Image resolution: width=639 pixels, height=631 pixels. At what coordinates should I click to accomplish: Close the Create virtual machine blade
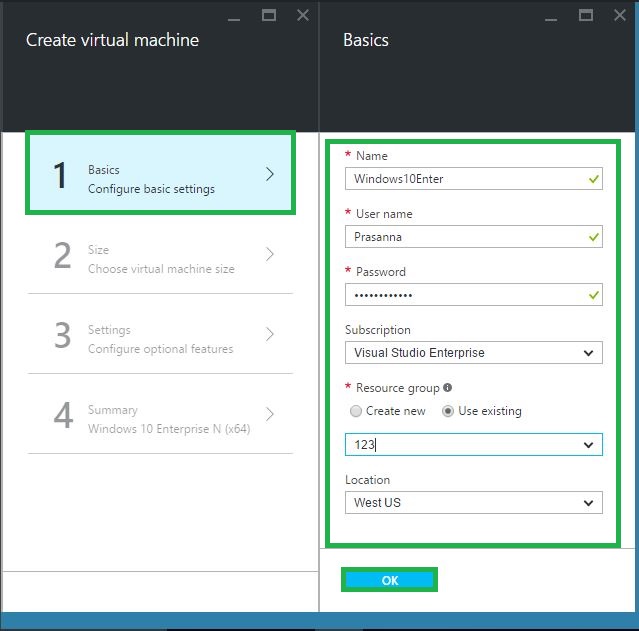coord(303,15)
